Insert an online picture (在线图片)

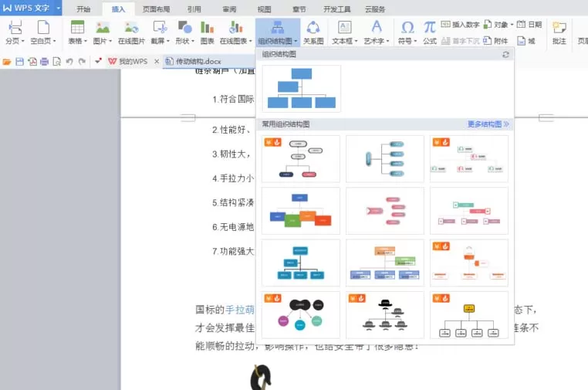tap(131, 32)
